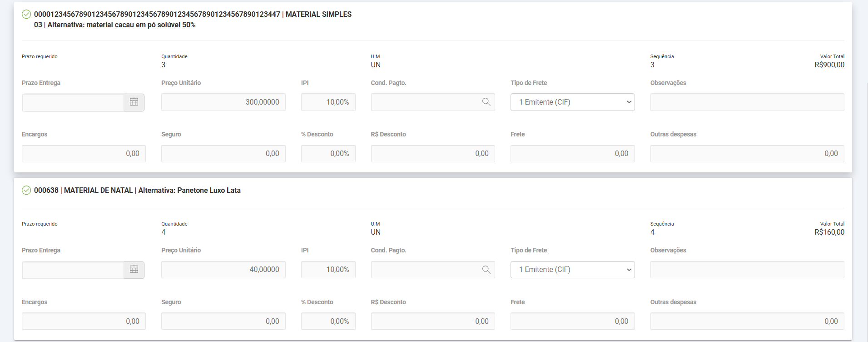
Task: Click % Desconto field in first item
Action: [x=328, y=154]
